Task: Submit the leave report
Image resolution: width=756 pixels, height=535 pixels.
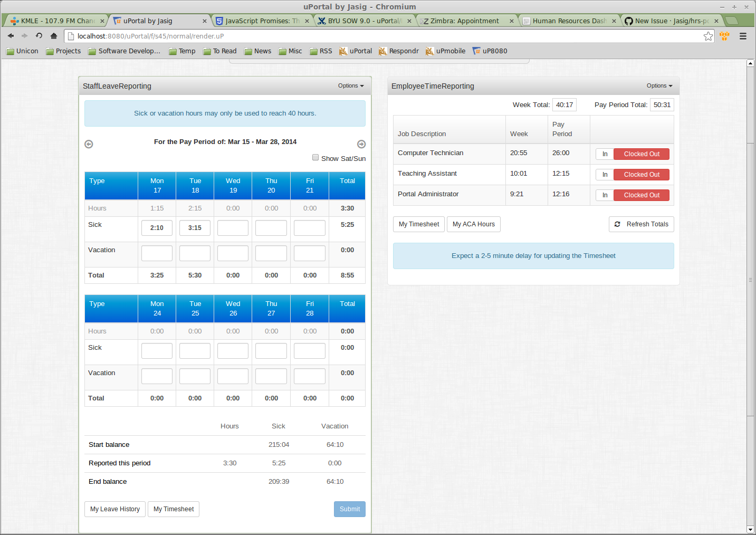Action: [350, 509]
